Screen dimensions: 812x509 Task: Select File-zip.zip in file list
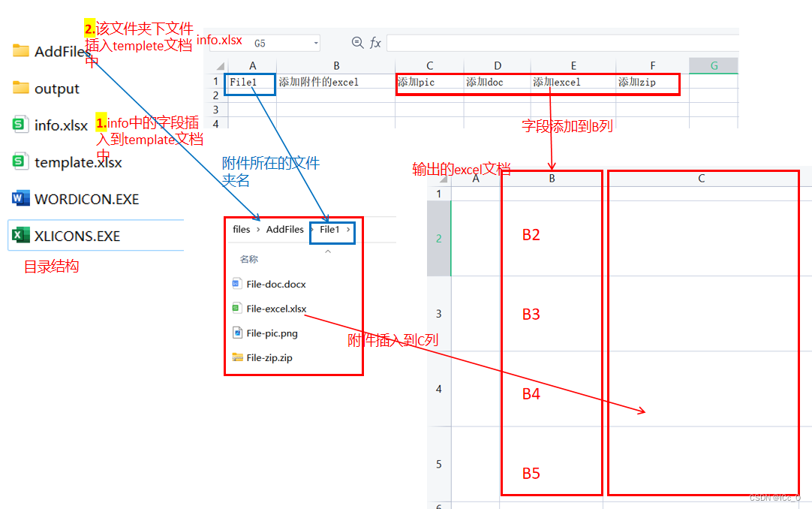[269, 358]
